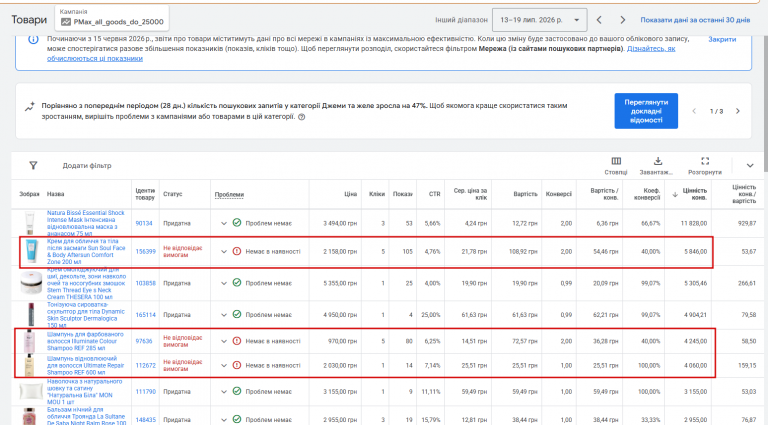The image size is (768, 425).
Task: Open product link Шампунь для фарбованого волосся Illuminate
Action: (x=85, y=341)
